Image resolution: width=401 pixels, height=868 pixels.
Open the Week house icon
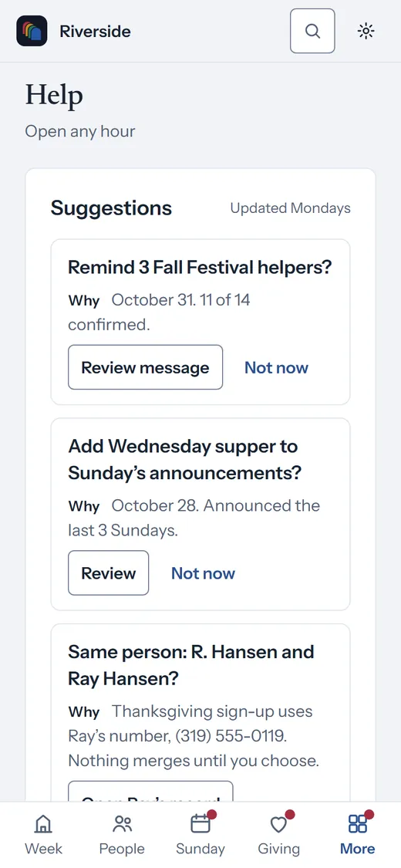(44, 824)
